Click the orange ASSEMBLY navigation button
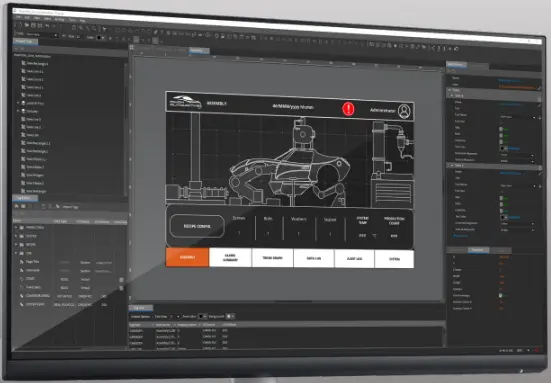This screenshot has width=551, height=383. pos(187,257)
